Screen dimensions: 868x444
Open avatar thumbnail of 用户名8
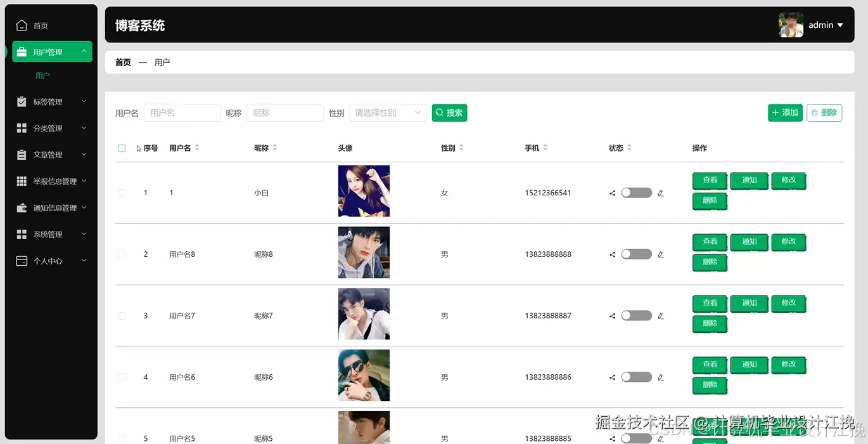pos(364,252)
